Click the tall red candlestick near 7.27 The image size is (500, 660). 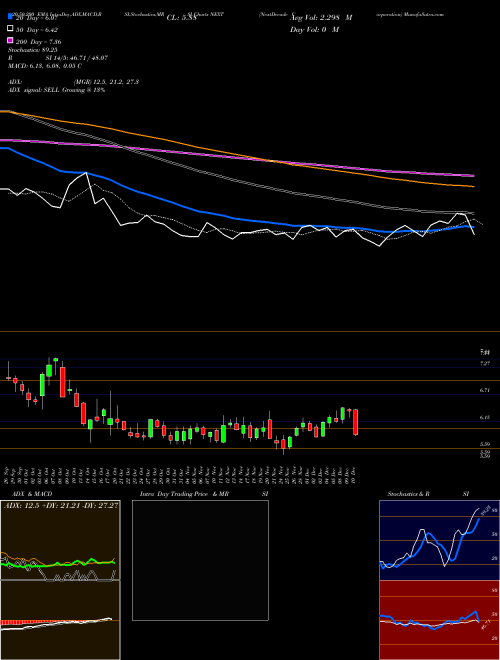(x=63, y=382)
